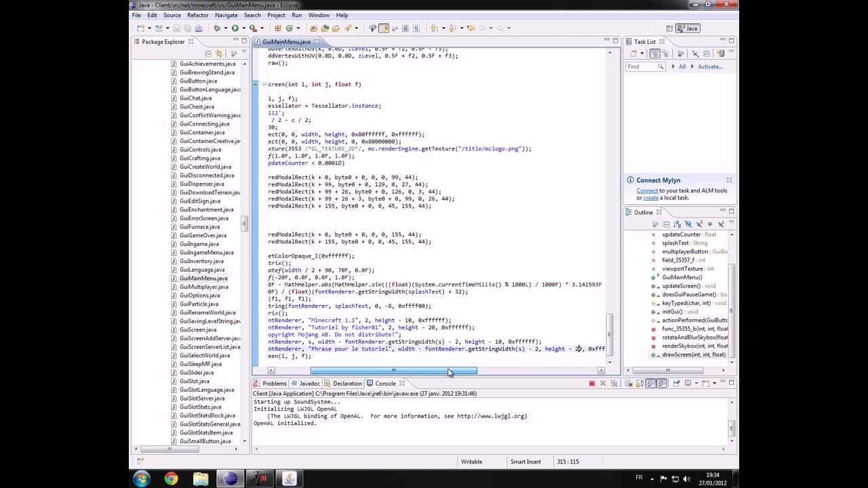Image resolution: width=868 pixels, height=488 pixels.
Task: Toggle Show Console on standard output
Action: [x=651, y=384]
